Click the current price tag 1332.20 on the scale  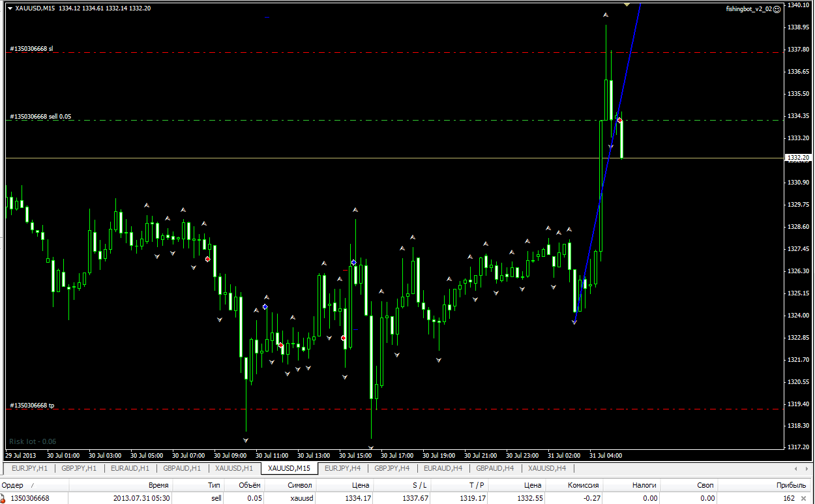pyautogui.click(x=798, y=158)
